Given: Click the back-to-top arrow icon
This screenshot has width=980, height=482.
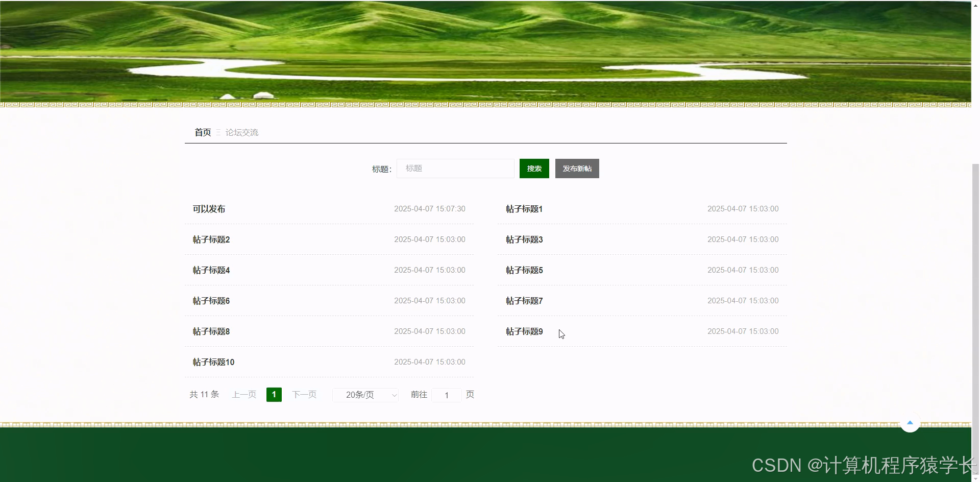Looking at the screenshot, I should [910, 423].
